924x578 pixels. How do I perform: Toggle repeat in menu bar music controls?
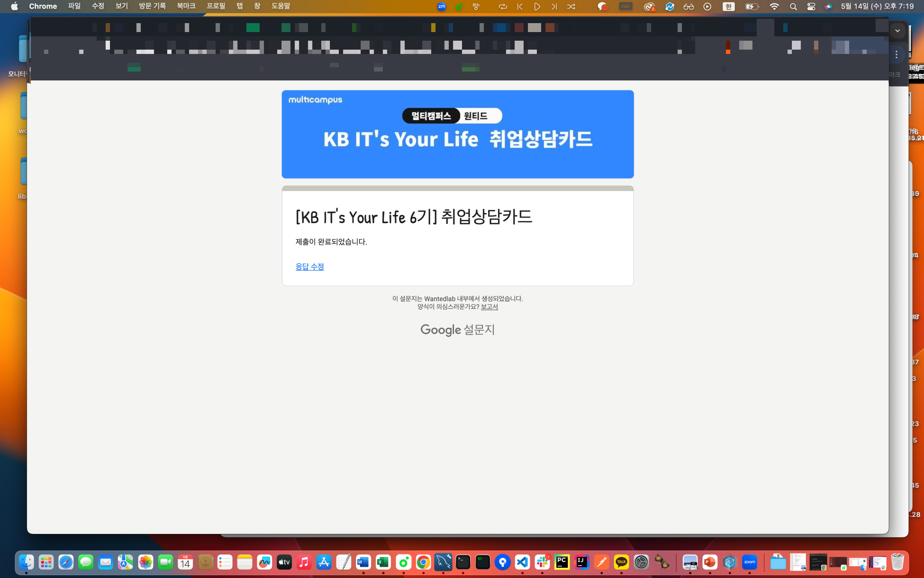tap(502, 6)
